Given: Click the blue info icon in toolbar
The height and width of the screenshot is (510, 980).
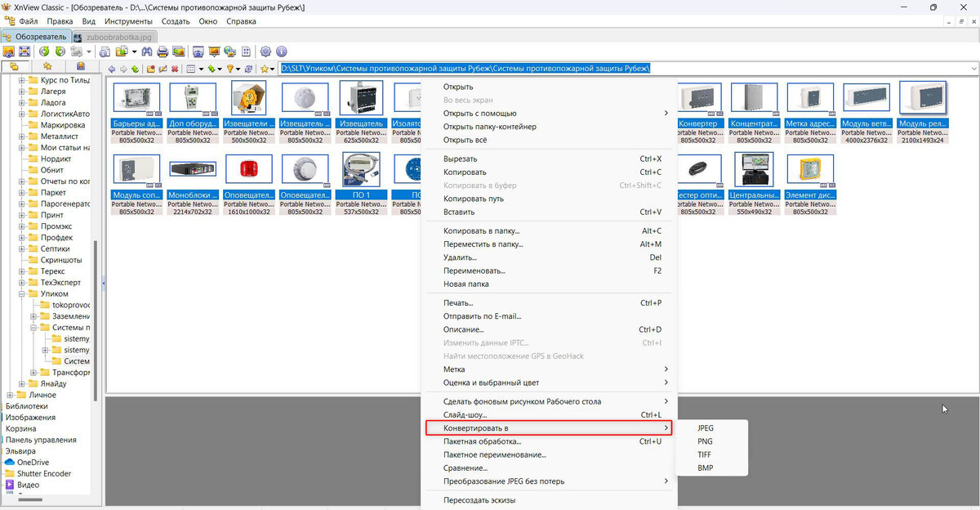Looking at the screenshot, I should pyautogui.click(x=281, y=51).
